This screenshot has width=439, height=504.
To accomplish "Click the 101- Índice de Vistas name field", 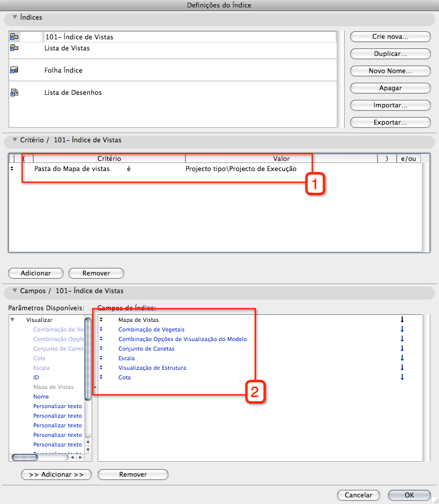I will tap(190, 37).
